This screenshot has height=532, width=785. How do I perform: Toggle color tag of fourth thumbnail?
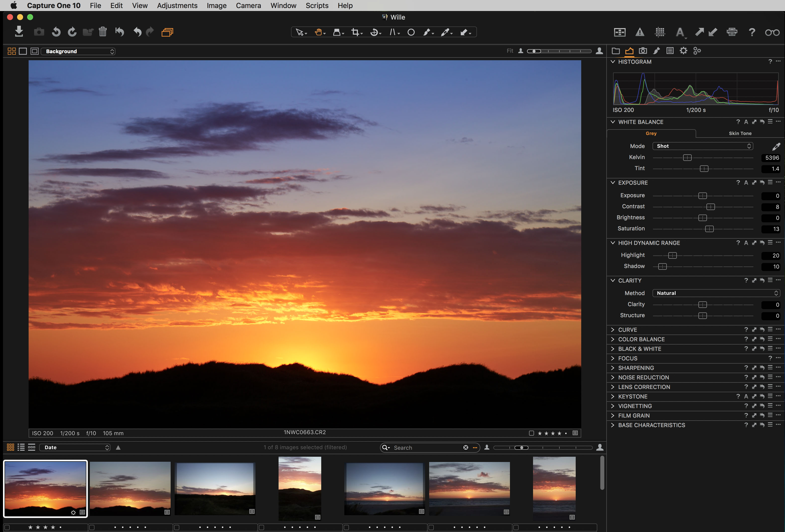coord(261,527)
